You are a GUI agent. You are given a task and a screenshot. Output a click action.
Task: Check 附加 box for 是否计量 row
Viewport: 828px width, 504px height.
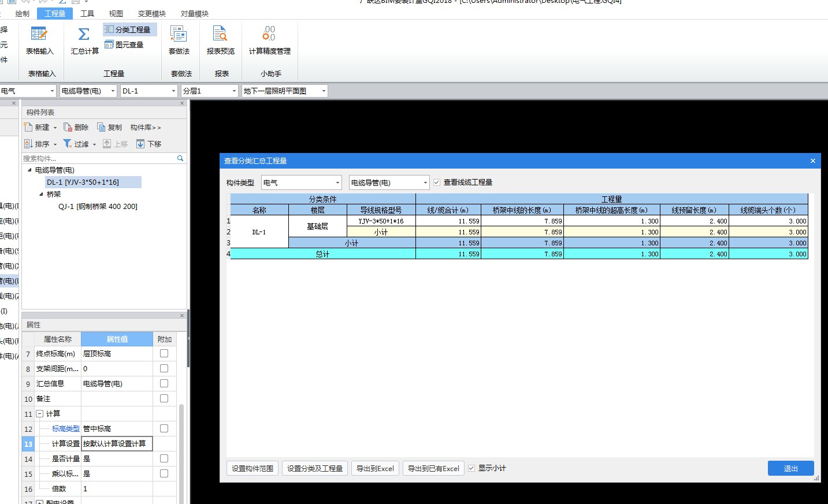pyautogui.click(x=164, y=458)
